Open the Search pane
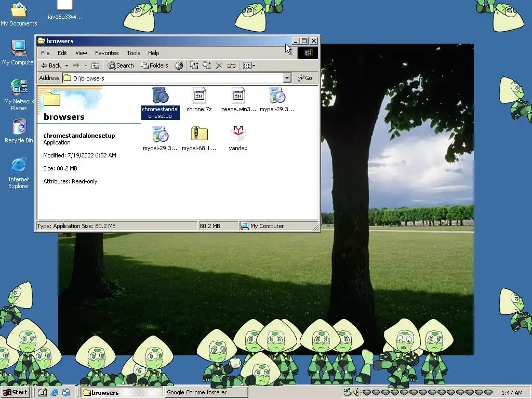The height and width of the screenshot is (399, 532). tap(121, 65)
